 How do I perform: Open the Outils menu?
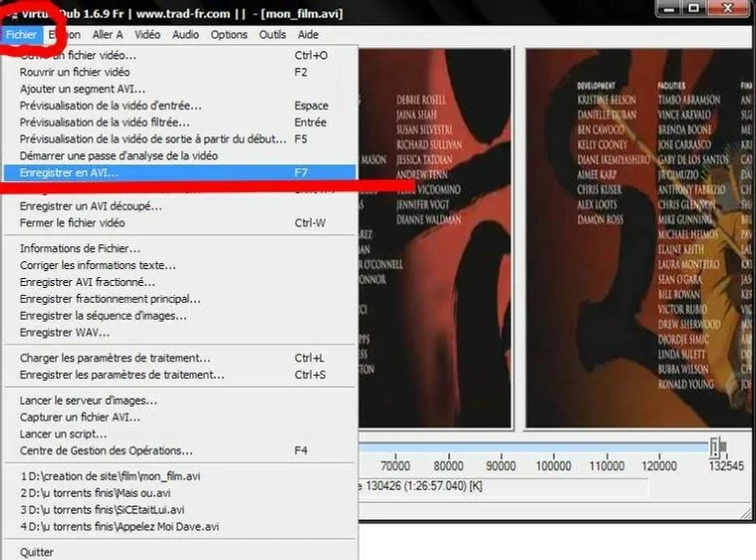(x=273, y=35)
